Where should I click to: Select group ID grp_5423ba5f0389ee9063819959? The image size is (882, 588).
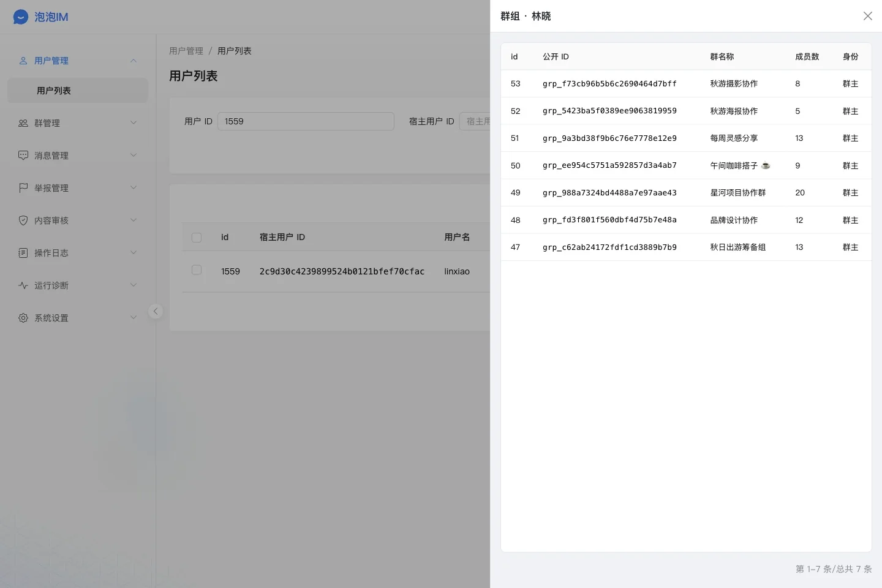tap(609, 111)
